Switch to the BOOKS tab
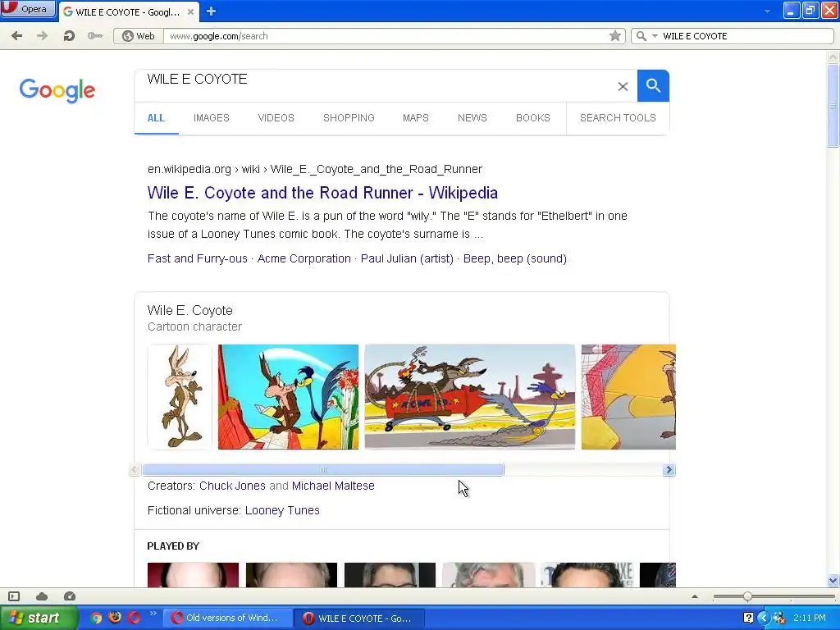840x630 pixels. pyautogui.click(x=533, y=118)
